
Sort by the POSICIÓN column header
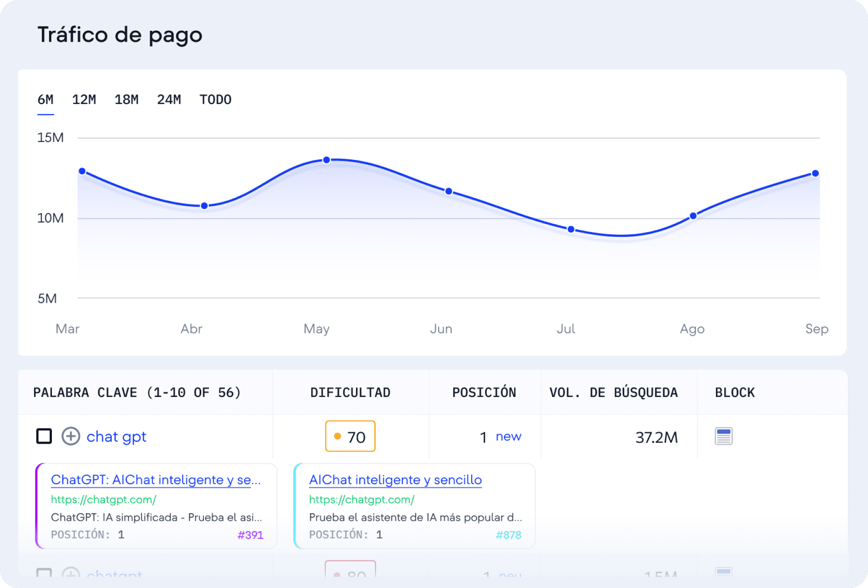484,392
